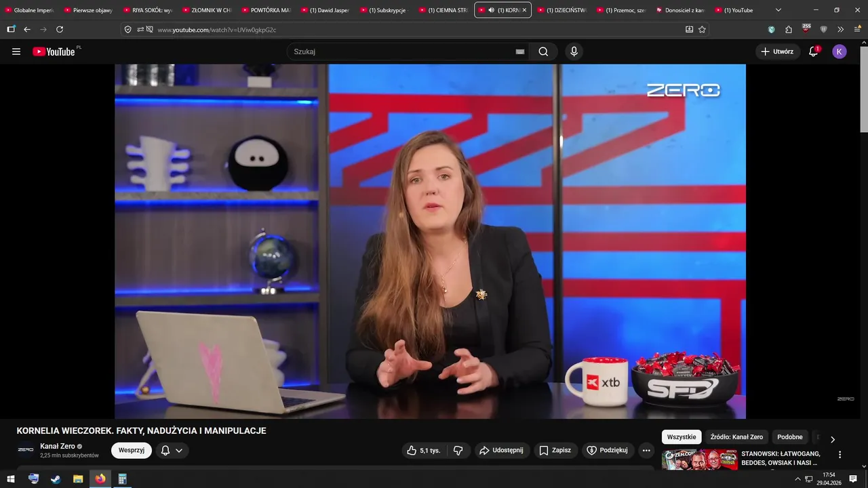Show next filter chips with arrow
This screenshot has width=868, height=488.
point(833,439)
